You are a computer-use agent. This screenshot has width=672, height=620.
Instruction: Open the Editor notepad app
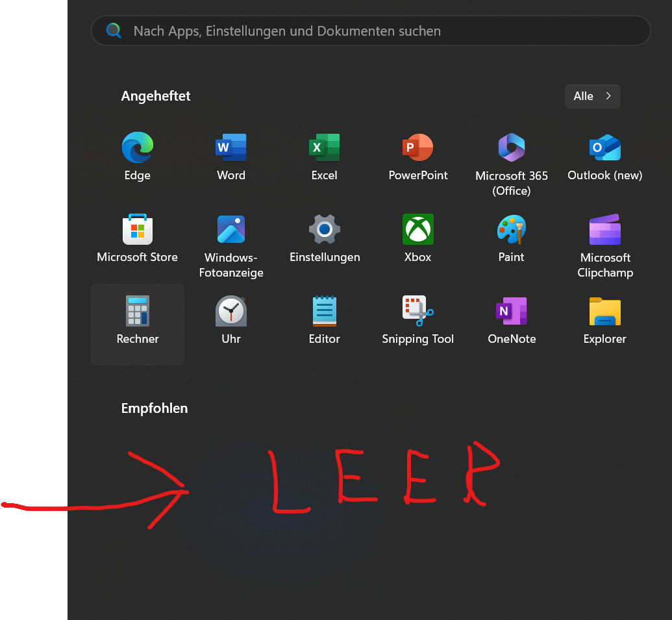(x=325, y=320)
